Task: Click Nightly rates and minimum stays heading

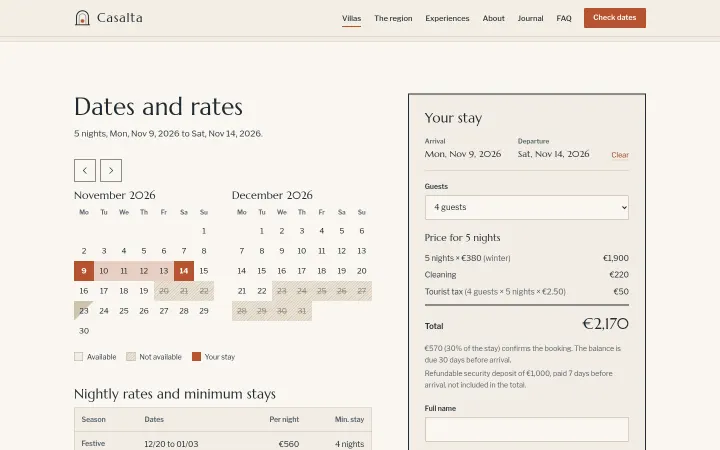Action: [175, 394]
